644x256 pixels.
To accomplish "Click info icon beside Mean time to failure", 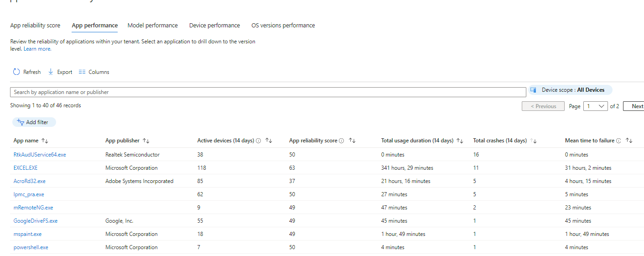I will coord(618,141).
